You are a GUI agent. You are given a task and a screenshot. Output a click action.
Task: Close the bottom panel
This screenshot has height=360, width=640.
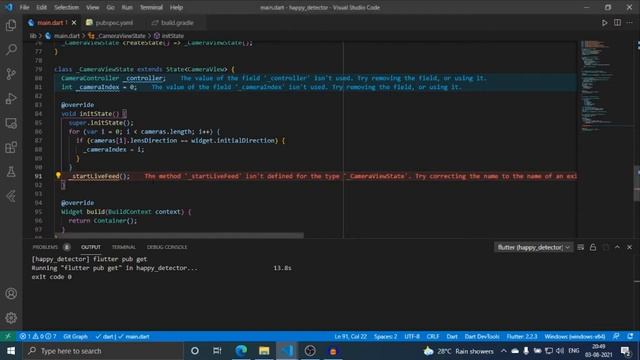[x=629, y=247]
